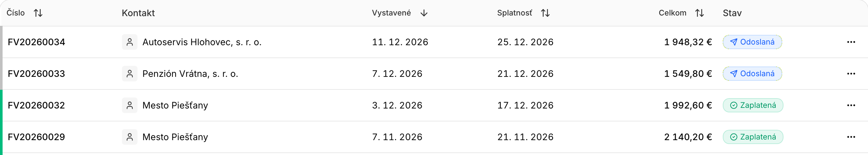Open invoice number FV20260034
The width and height of the screenshot is (868, 155).
pos(36,42)
